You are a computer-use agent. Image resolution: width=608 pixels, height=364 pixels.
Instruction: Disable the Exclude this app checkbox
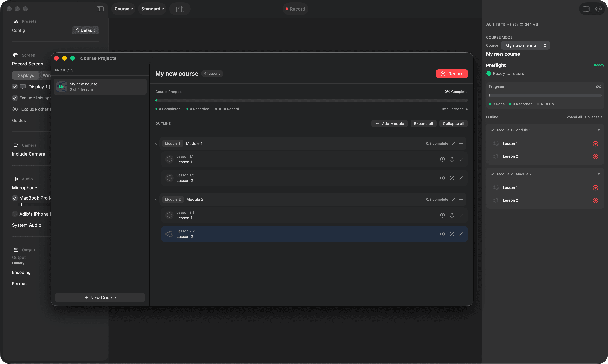click(15, 98)
